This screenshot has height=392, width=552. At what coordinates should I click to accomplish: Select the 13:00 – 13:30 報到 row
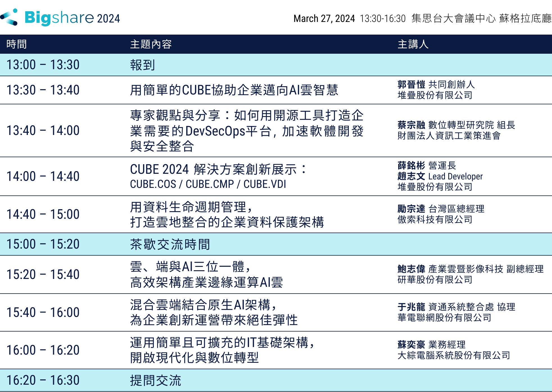(142, 65)
